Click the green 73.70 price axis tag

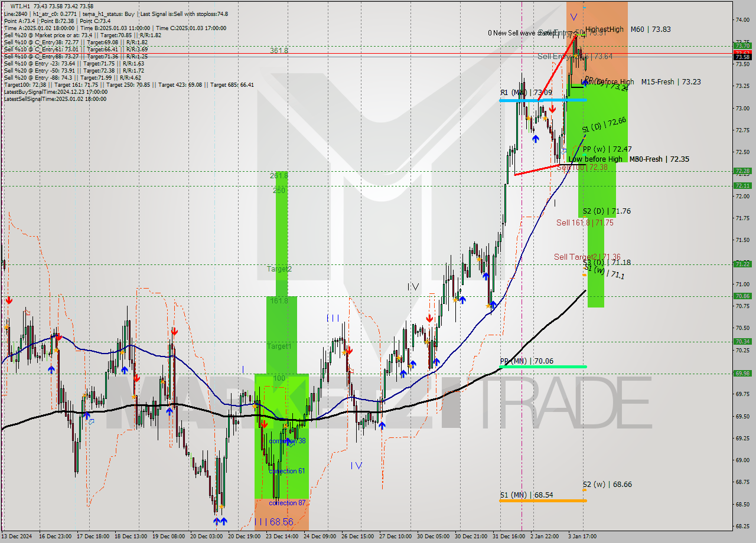coord(742,45)
